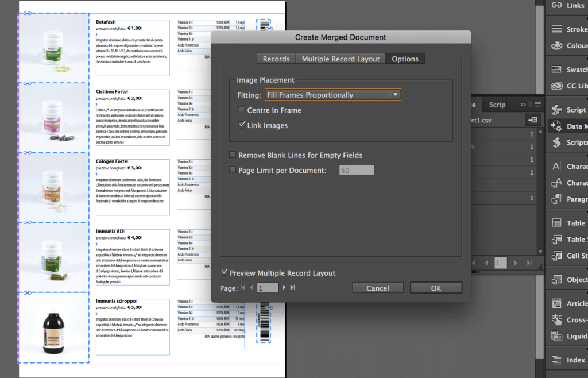Open the Scripts panel icon
This screenshot has width=588, height=378.
point(556,142)
